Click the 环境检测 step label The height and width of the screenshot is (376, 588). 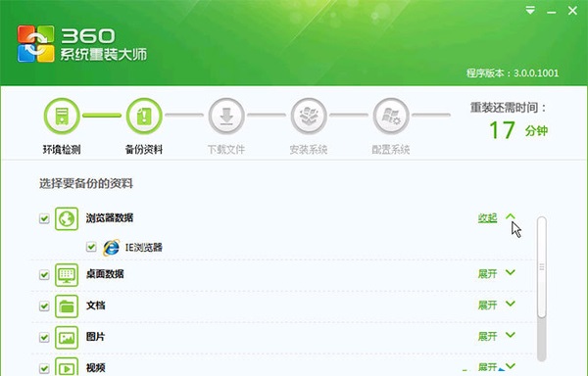coord(62,150)
